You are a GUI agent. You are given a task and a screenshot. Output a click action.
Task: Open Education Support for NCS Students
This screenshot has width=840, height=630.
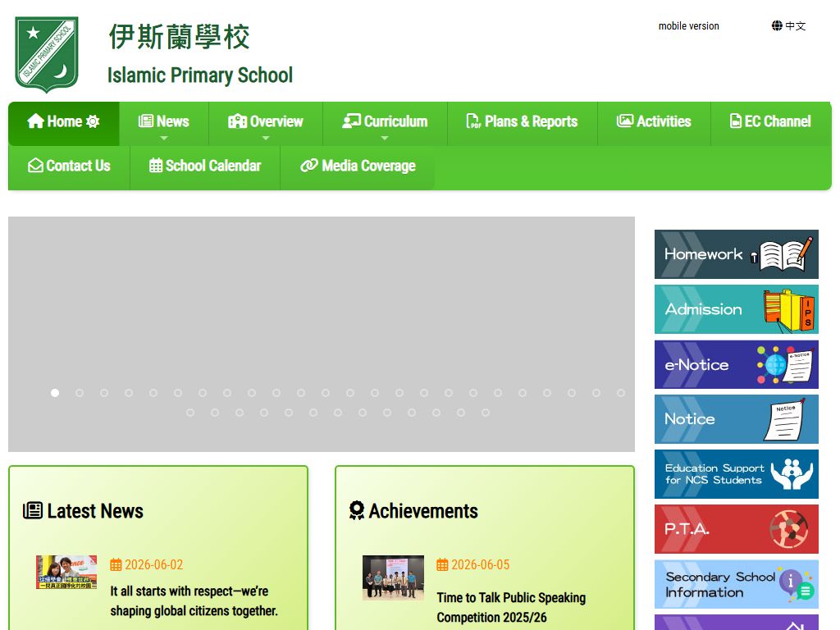click(x=737, y=474)
